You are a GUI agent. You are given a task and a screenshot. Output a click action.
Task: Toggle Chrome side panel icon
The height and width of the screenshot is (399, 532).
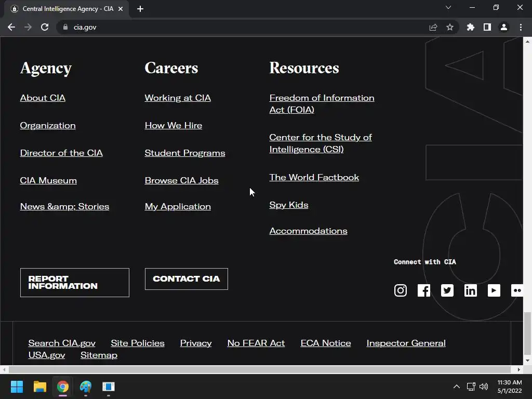[487, 27]
